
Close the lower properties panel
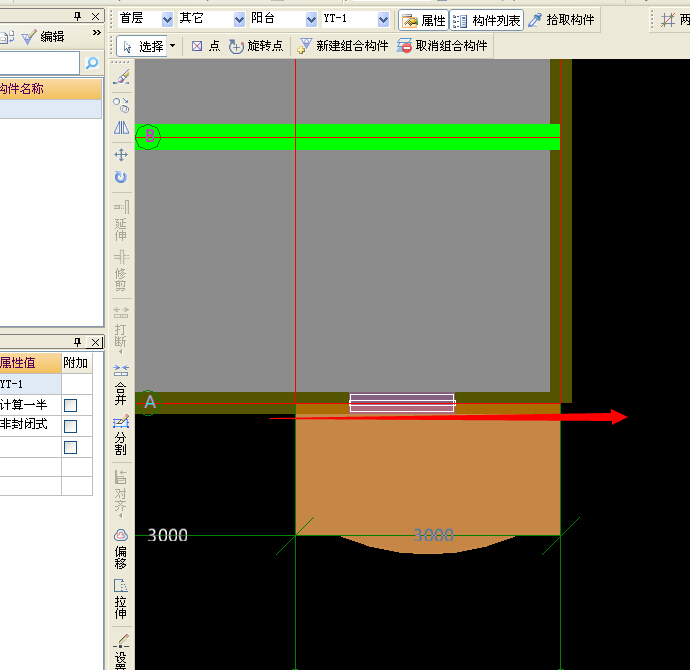95,342
